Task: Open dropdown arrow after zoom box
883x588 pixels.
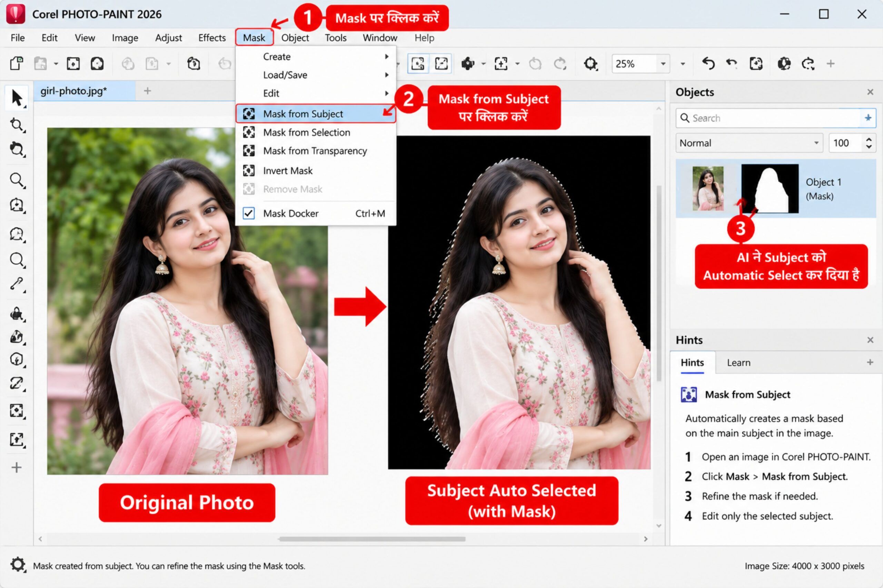Action: 683,63
